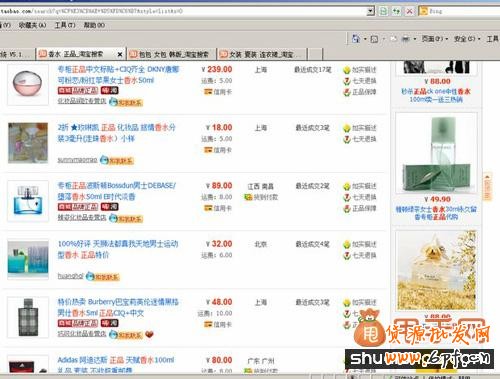
Task: Expand the dropdown arrow next to printer icon
Action: click(415, 39)
